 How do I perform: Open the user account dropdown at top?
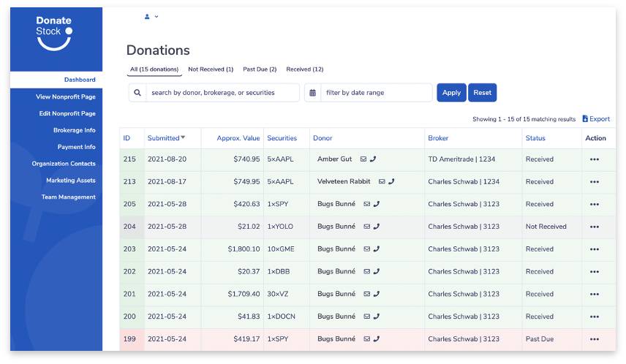pos(151,17)
